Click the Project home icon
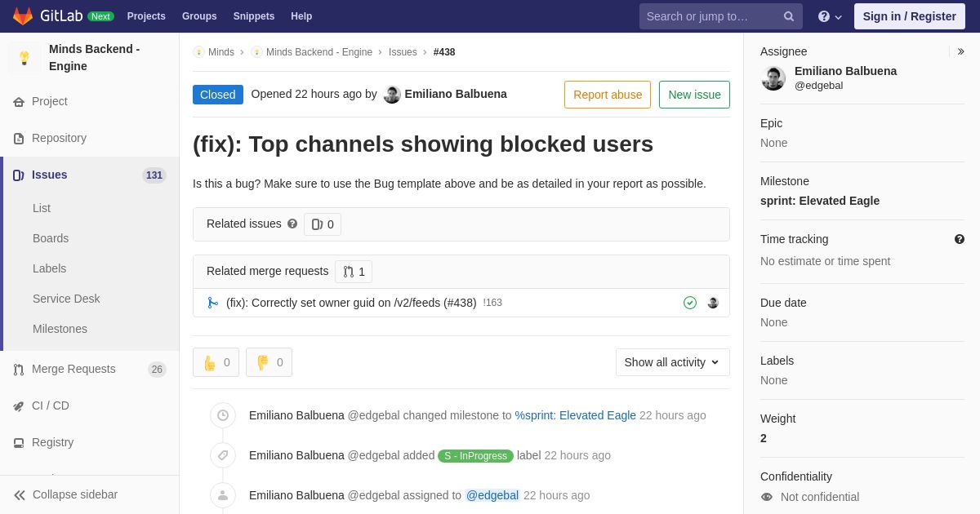The image size is (980, 514). 19,102
